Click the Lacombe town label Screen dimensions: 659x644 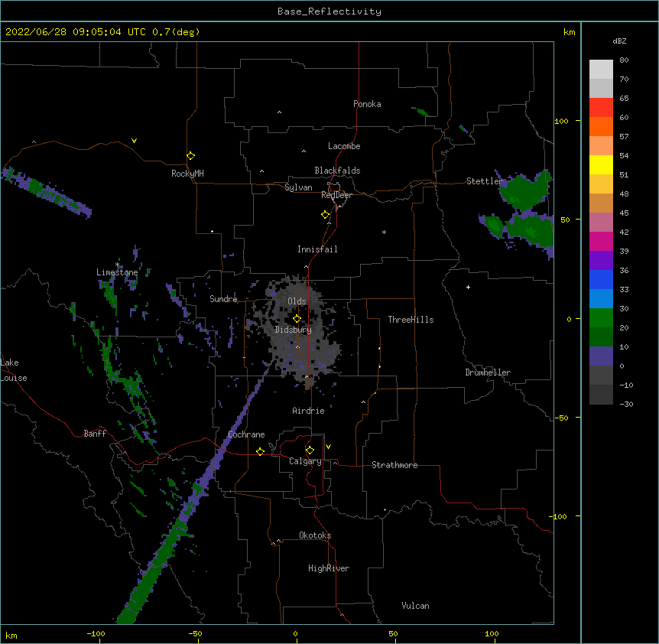(344, 146)
